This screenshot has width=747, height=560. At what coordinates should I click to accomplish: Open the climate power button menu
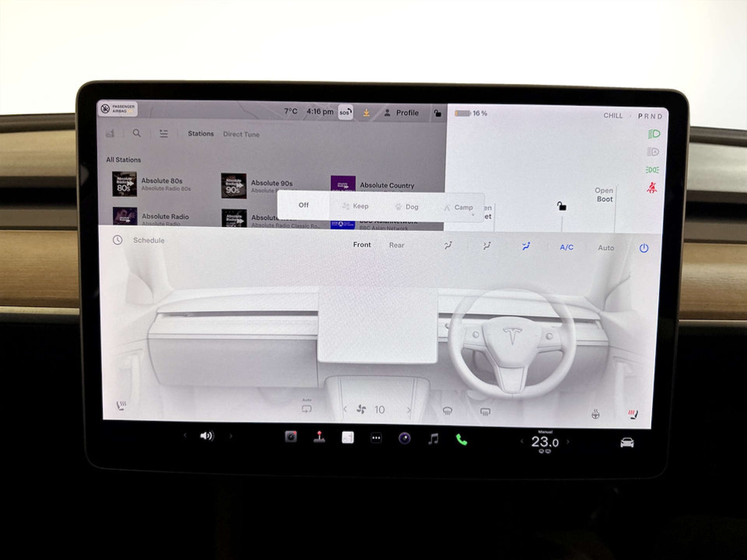coord(644,247)
